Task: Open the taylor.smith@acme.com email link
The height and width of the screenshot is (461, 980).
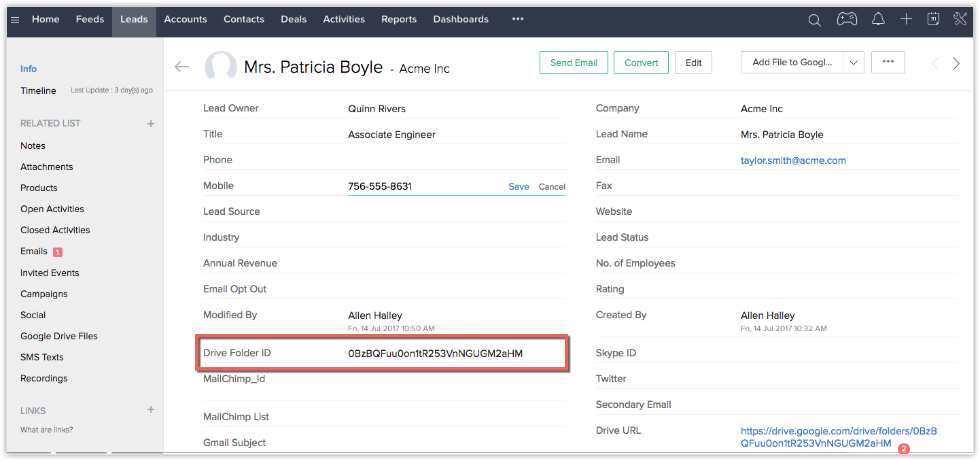Action: click(793, 160)
